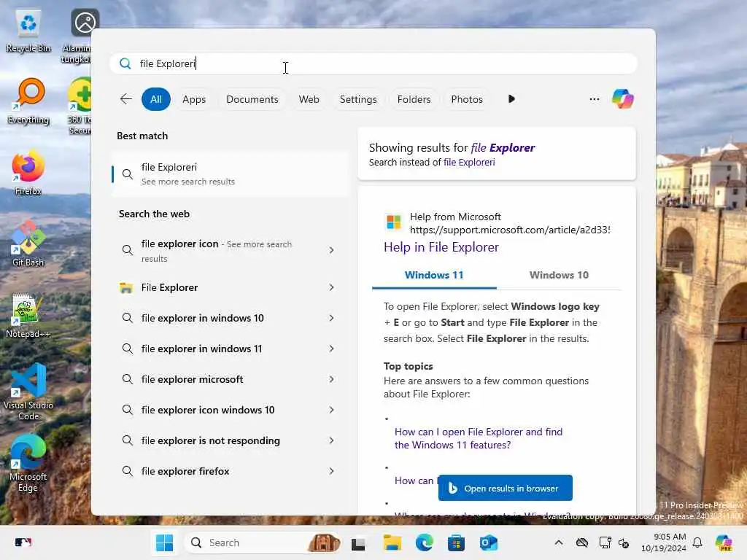Switch to the Apps filter
The height and width of the screenshot is (560, 747).
click(194, 99)
